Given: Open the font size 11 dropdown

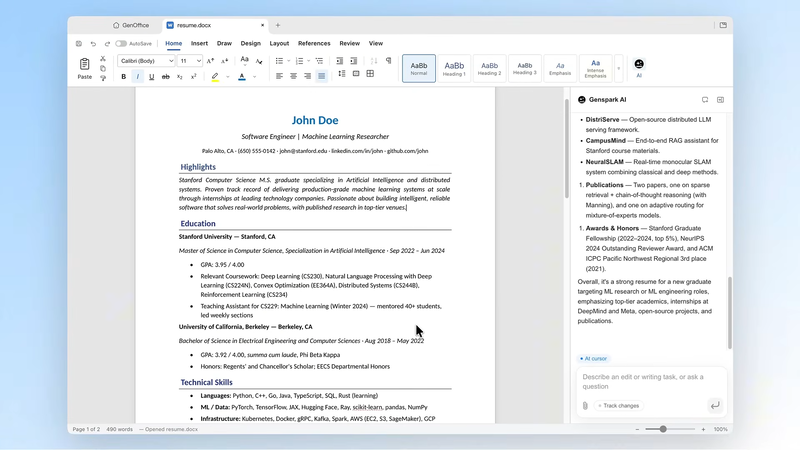Looking at the screenshot, I should [x=189, y=61].
